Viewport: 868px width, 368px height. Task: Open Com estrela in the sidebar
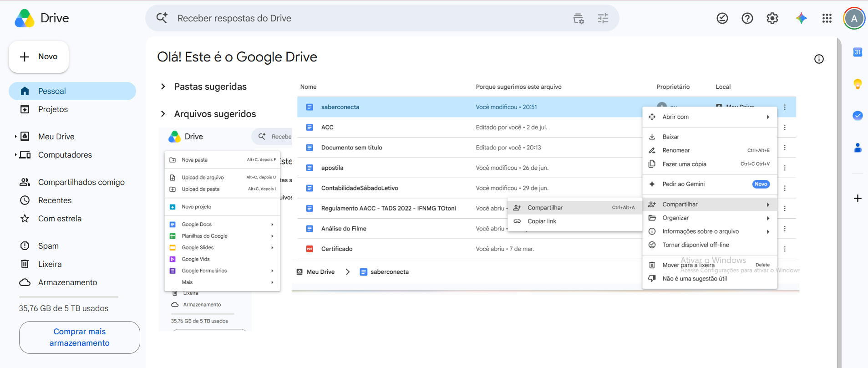click(72, 219)
